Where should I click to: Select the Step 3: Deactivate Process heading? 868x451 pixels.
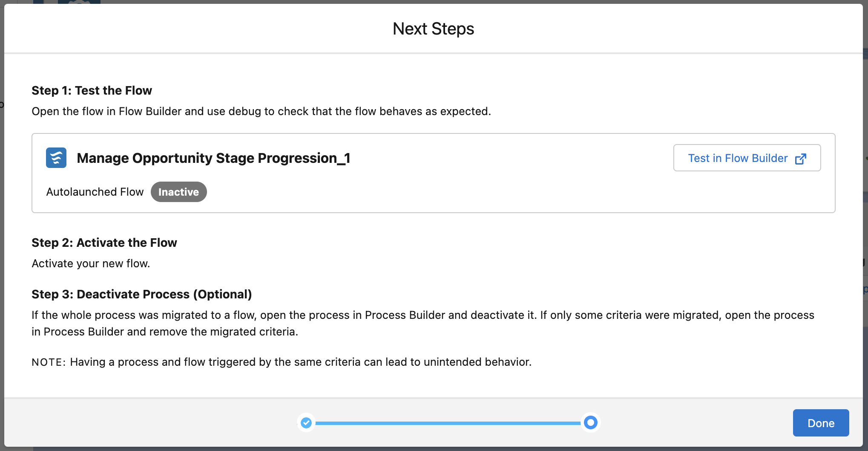point(141,294)
